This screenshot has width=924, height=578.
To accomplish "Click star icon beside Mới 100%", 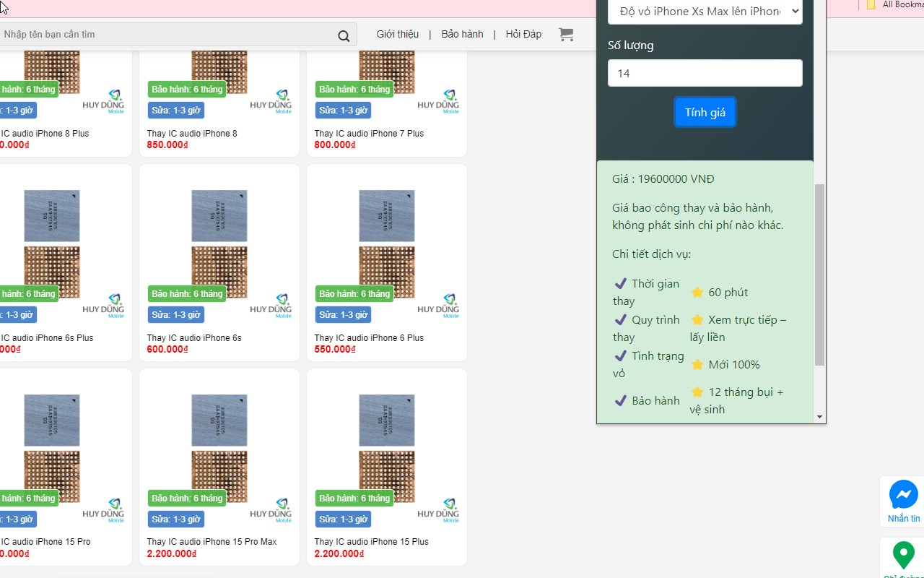I will pyautogui.click(x=697, y=364).
